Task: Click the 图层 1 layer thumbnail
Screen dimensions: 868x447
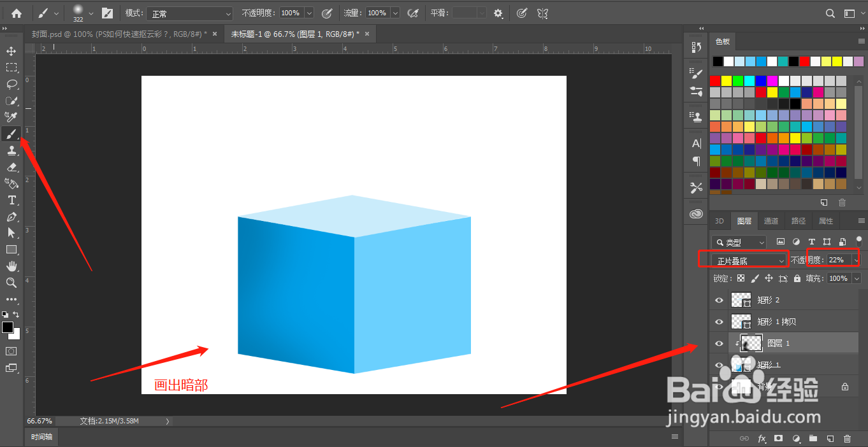Action: pyautogui.click(x=751, y=343)
